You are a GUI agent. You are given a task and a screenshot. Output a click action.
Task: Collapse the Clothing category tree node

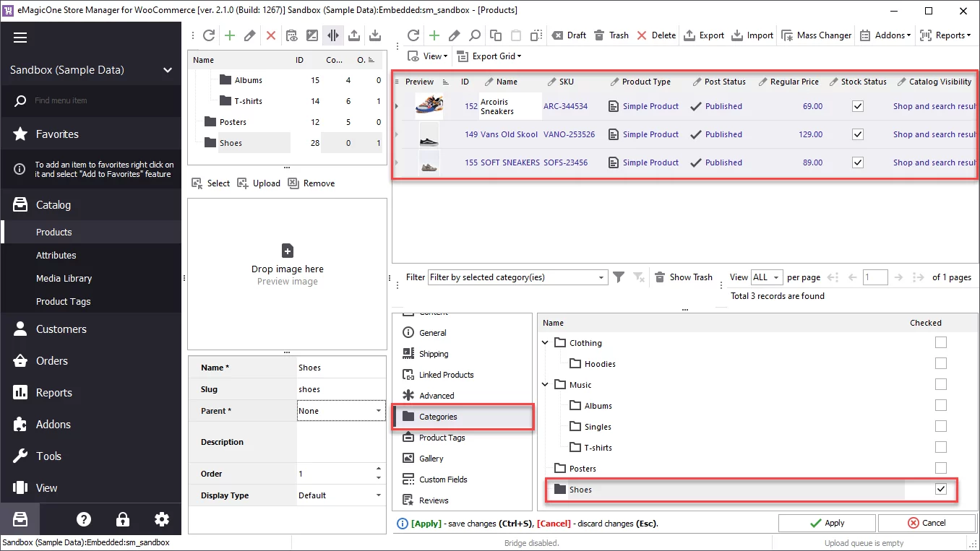[545, 342]
